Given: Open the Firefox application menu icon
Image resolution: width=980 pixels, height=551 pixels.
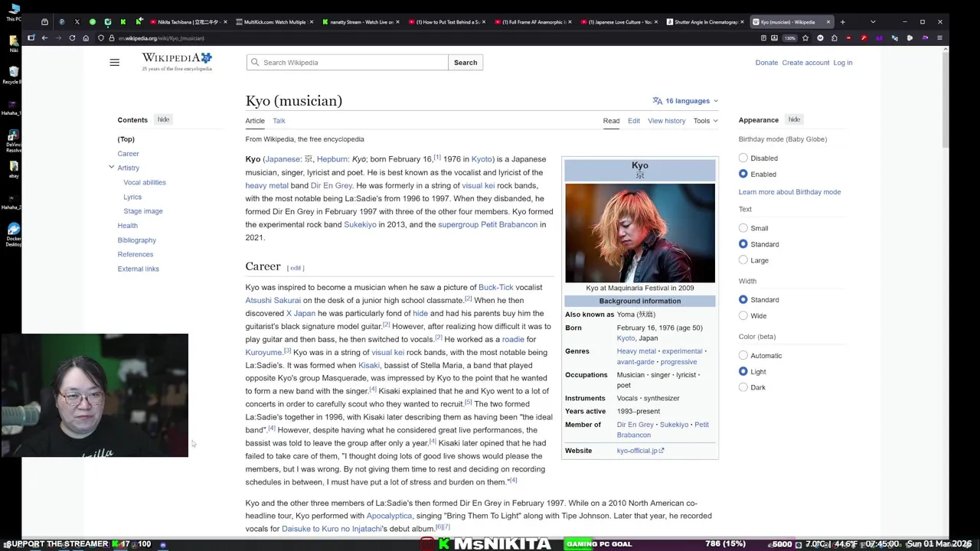Looking at the screenshot, I should pyautogui.click(x=939, y=37).
